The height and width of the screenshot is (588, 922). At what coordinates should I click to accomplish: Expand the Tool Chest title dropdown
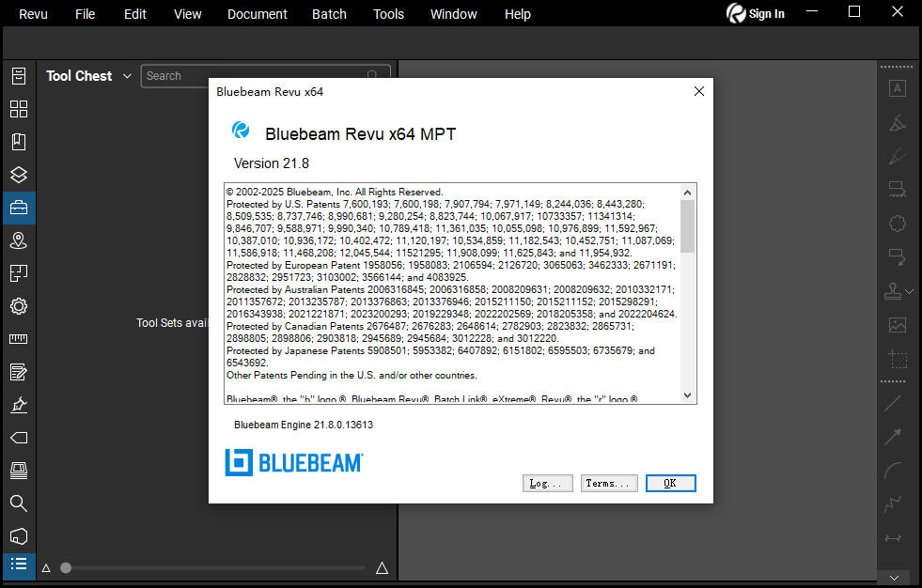127,76
